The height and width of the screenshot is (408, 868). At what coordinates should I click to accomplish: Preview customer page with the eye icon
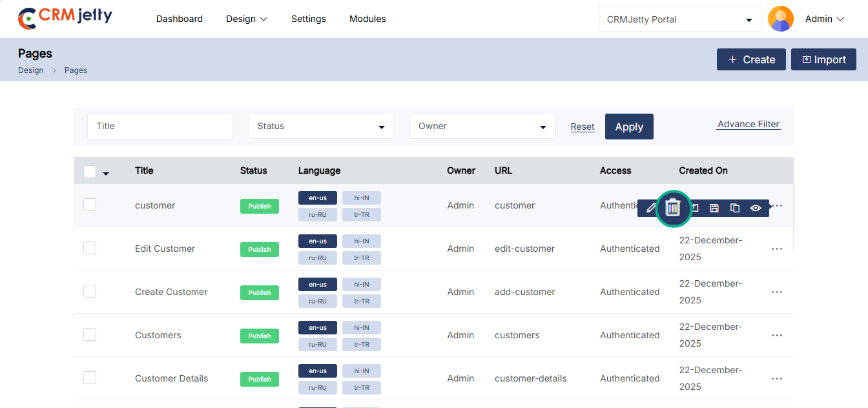click(x=756, y=208)
